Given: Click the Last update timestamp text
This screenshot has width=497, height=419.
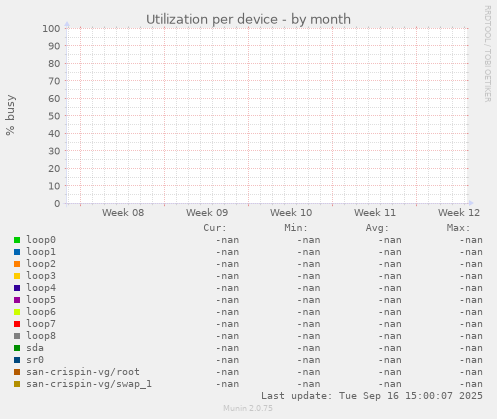Looking at the screenshot, I should pyautogui.click(x=372, y=396).
